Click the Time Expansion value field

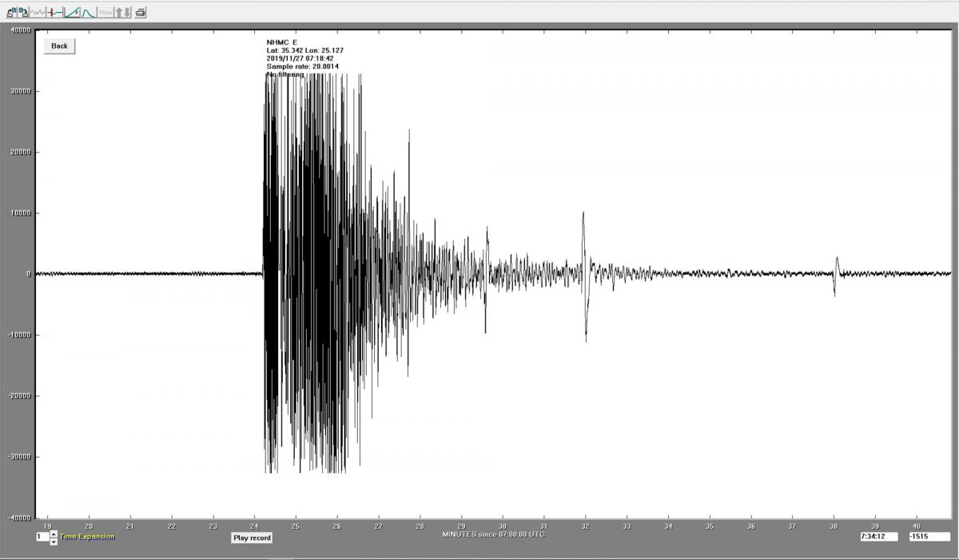tap(42, 537)
